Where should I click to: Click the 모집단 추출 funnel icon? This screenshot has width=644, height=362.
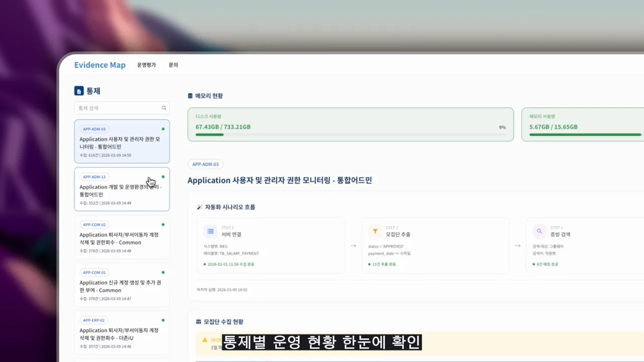coord(375,231)
